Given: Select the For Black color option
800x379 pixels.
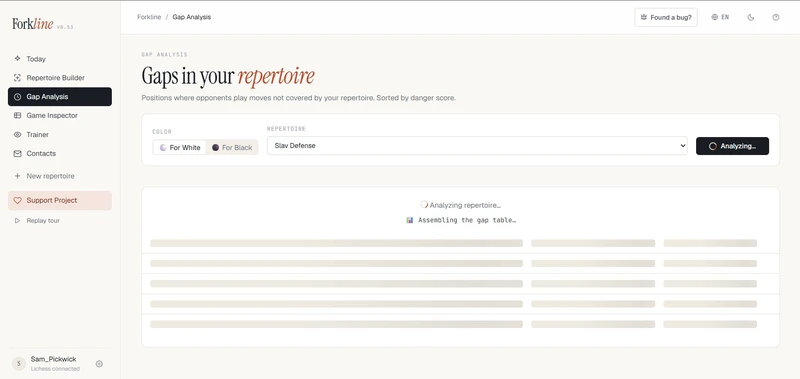Looking at the screenshot, I should [232, 147].
